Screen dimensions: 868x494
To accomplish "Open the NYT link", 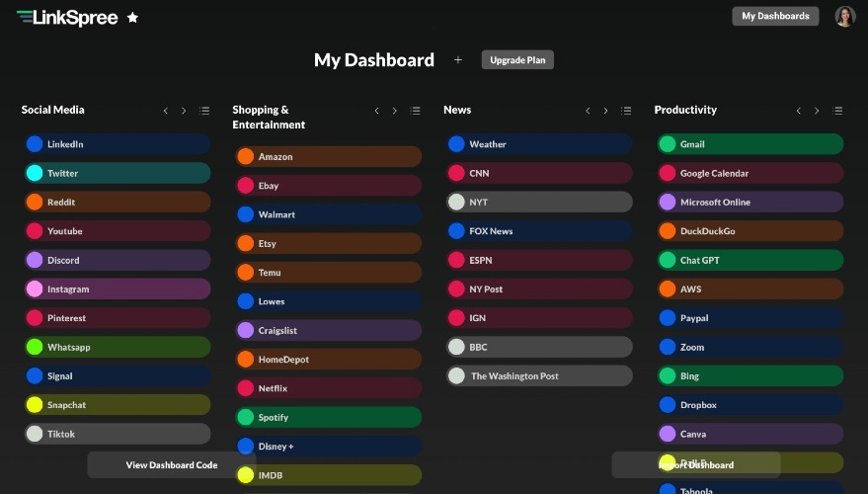I will tap(539, 203).
